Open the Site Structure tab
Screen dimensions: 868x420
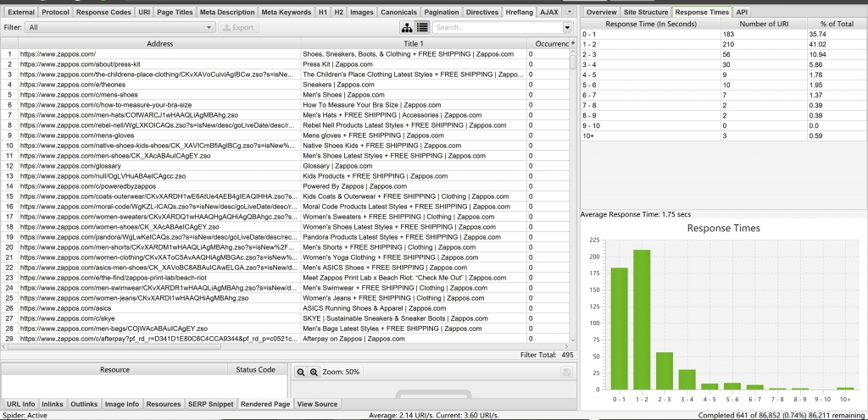pyautogui.click(x=645, y=12)
